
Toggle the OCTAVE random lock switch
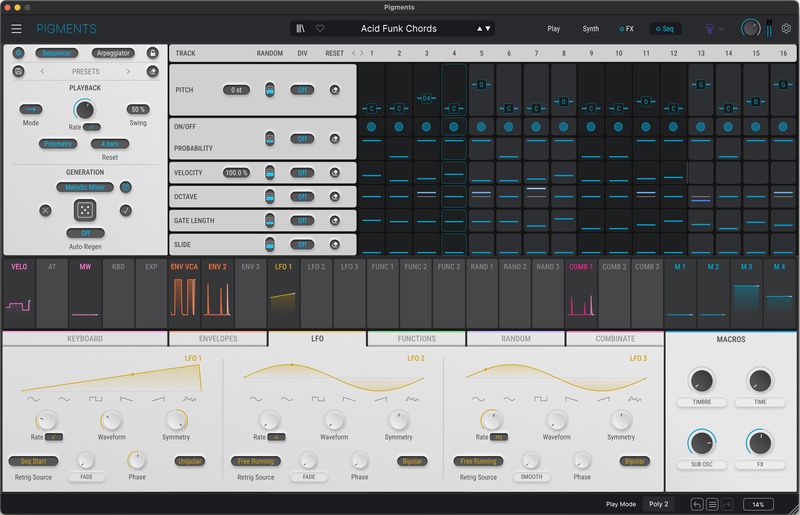tap(270, 197)
